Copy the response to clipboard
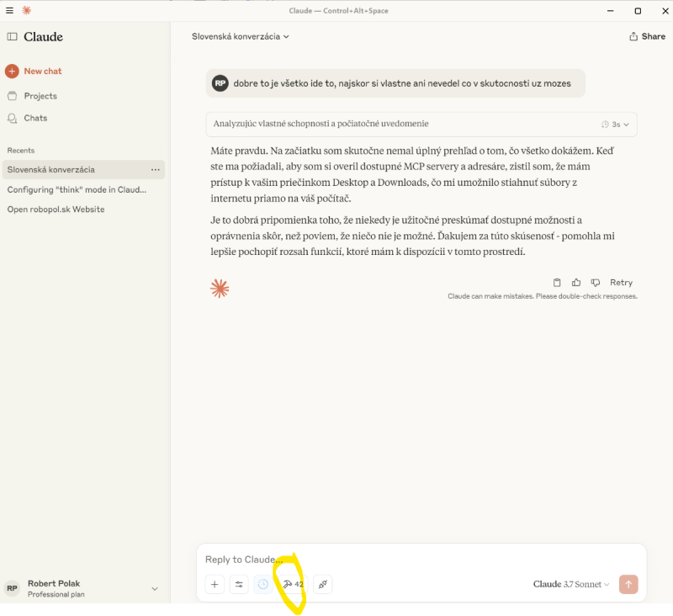The width and height of the screenshot is (673, 616). tap(557, 283)
